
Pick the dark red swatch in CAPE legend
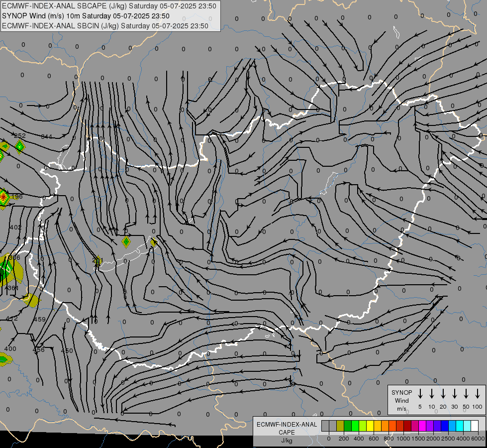(407, 426)
